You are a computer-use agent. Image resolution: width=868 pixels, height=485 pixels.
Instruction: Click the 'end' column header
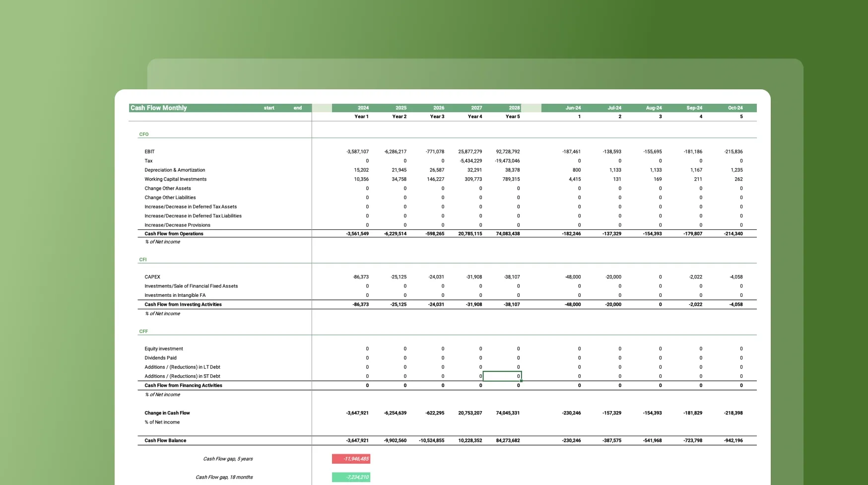pos(297,108)
